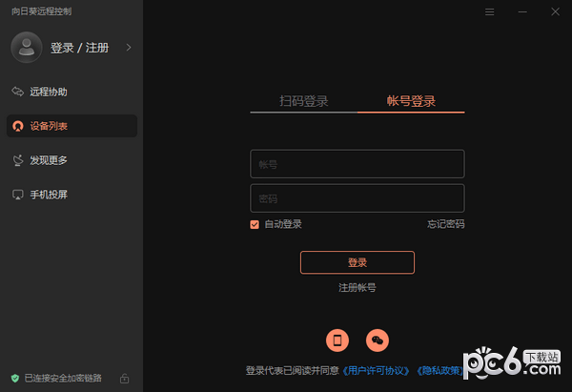Open the 用户许可协议 link
The height and width of the screenshot is (392, 572).
pos(376,371)
